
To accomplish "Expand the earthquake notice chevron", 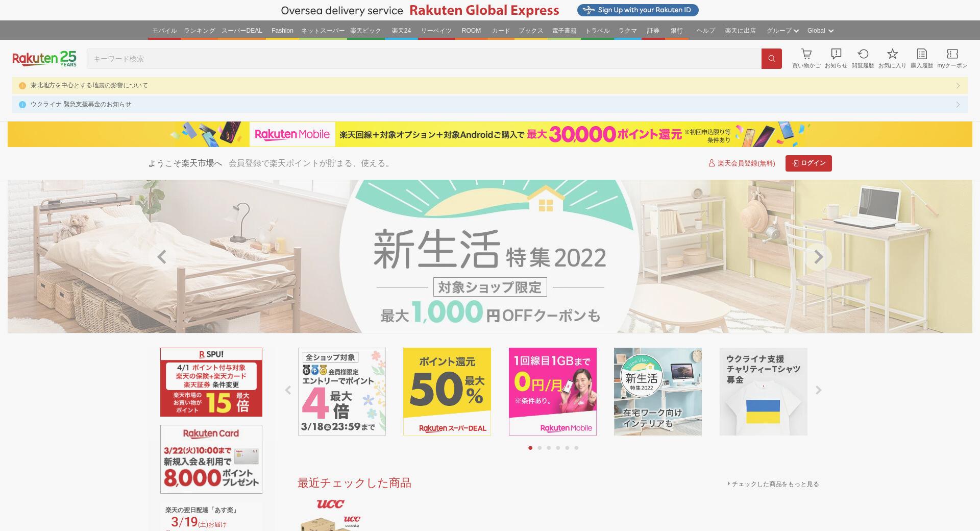I will 958,86.
